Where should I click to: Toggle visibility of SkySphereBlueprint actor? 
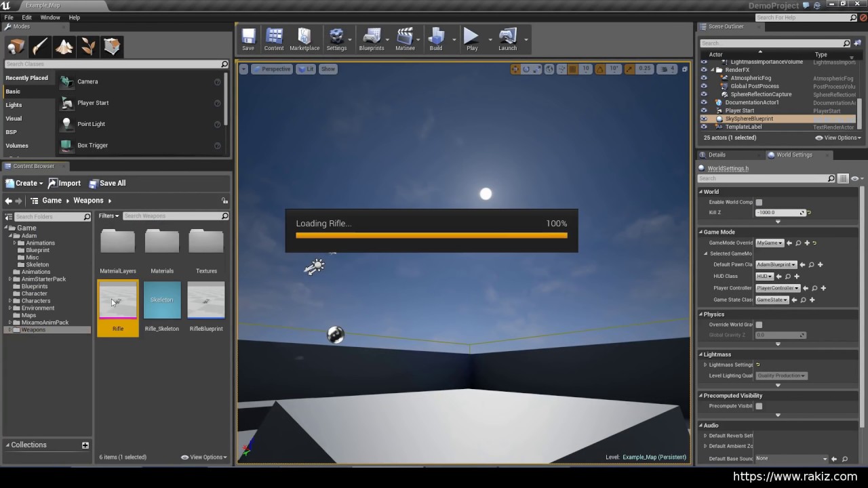(x=704, y=119)
